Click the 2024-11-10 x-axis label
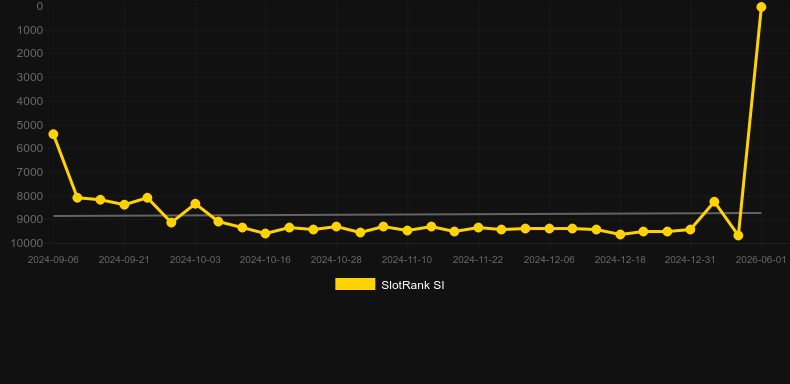 (x=407, y=260)
